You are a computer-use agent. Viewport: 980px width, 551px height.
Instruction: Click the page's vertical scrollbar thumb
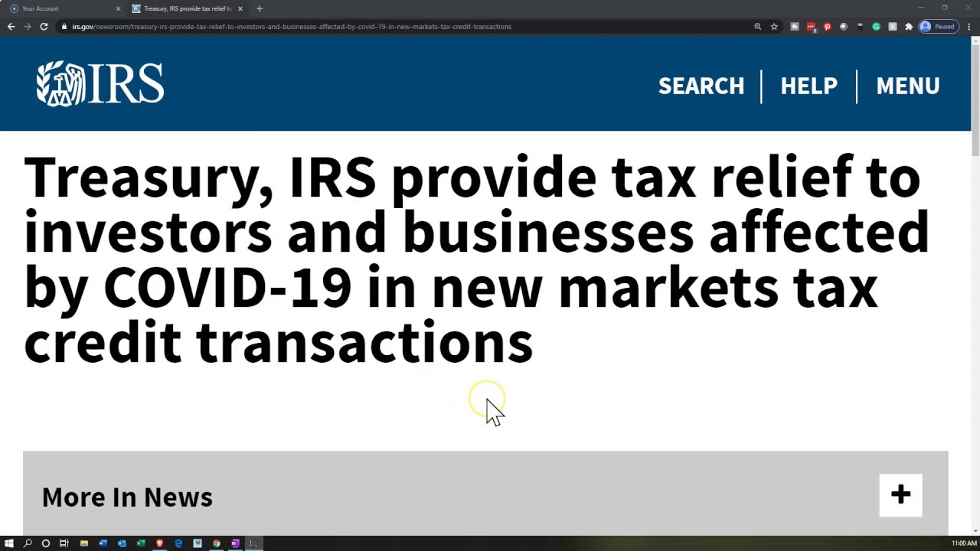tap(975, 99)
